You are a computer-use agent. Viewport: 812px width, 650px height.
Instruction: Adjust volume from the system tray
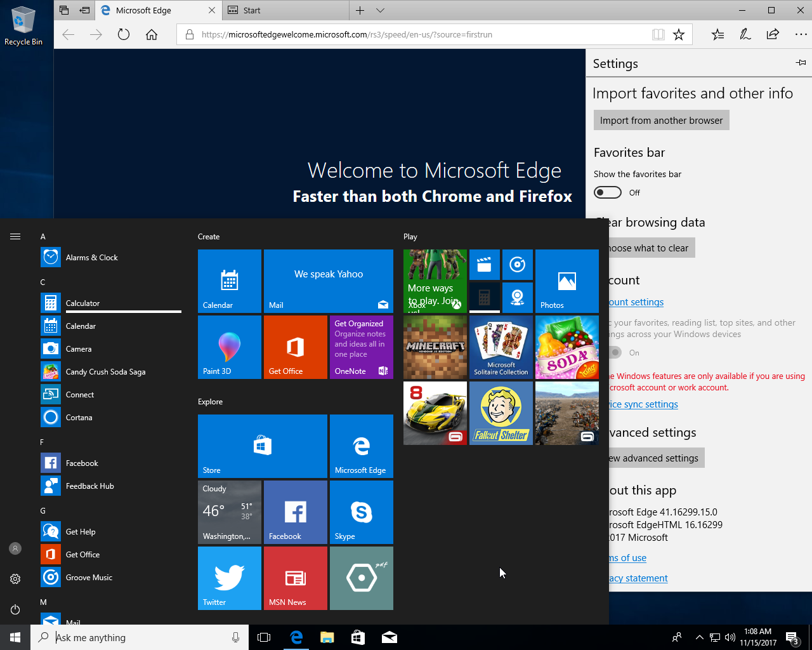(730, 637)
